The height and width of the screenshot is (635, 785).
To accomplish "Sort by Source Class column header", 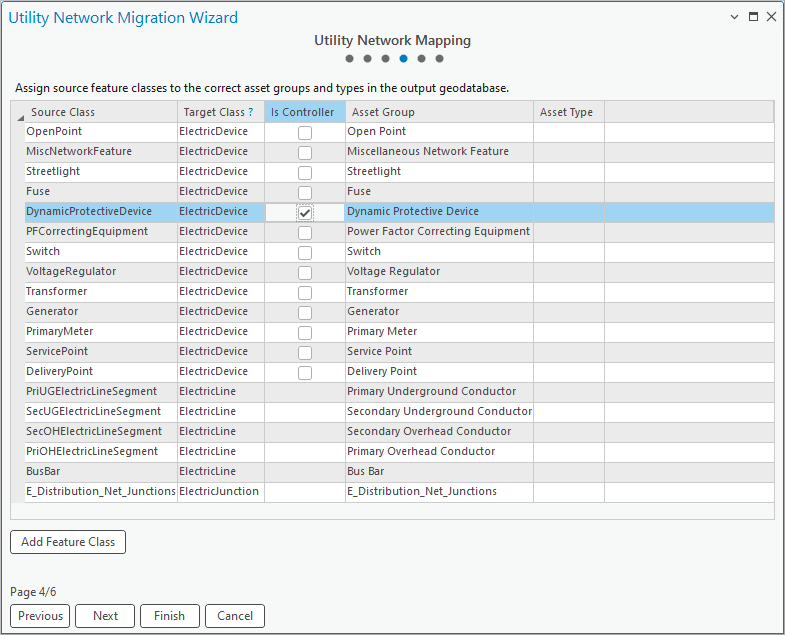I will [101, 112].
